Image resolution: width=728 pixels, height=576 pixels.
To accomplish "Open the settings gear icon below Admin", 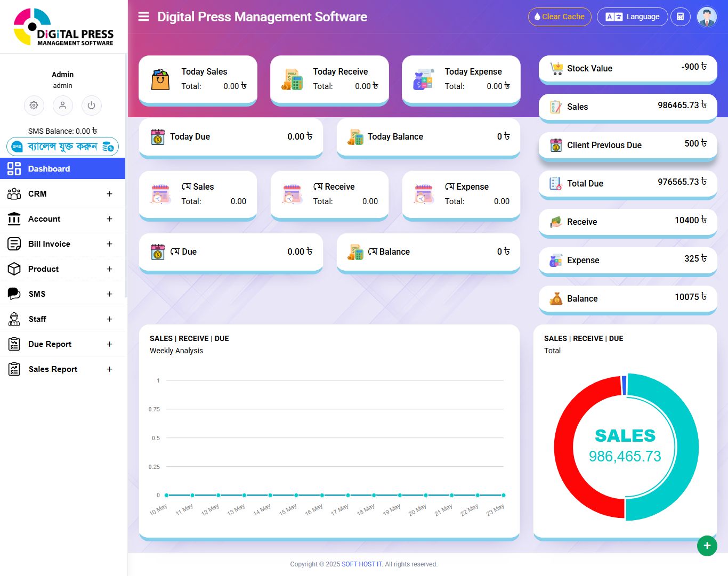I will [x=34, y=106].
